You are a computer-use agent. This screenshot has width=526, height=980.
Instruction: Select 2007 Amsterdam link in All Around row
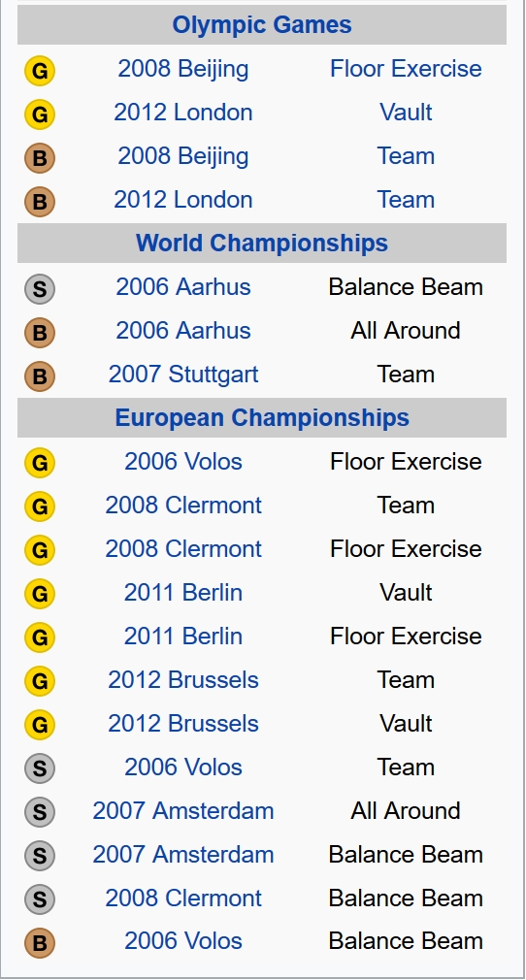[x=183, y=810]
